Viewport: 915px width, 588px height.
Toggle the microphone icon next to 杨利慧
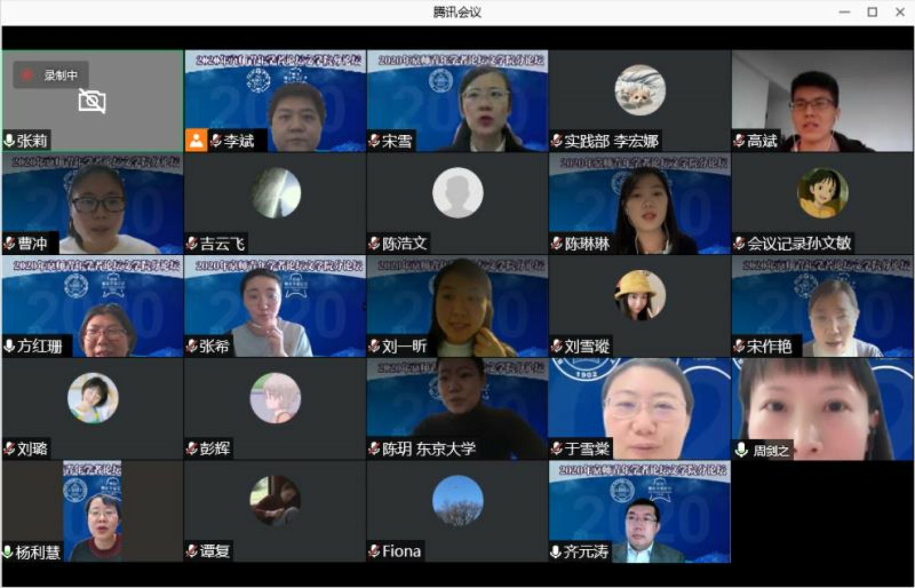tap(8, 552)
